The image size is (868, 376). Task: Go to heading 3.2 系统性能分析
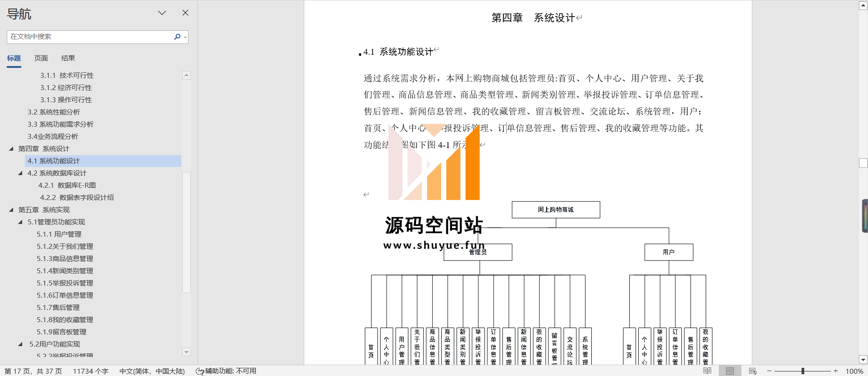coord(54,112)
